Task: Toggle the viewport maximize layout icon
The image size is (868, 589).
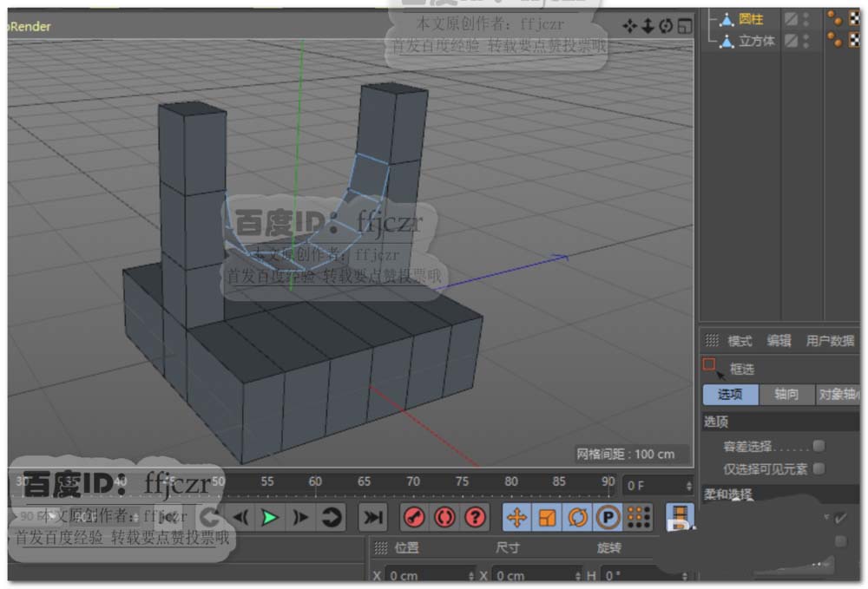Action: coord(685,26)
